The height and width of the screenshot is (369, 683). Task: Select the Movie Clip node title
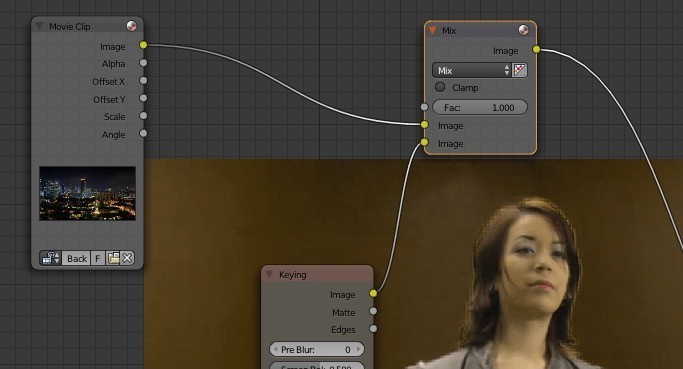tap(70, 27)
